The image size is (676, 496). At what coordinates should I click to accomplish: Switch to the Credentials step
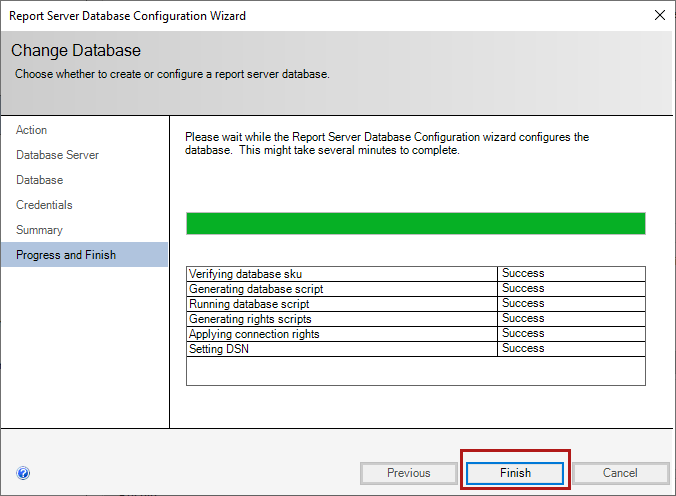coord(44,205)
